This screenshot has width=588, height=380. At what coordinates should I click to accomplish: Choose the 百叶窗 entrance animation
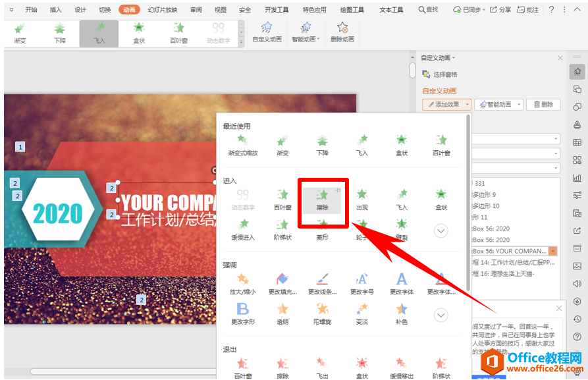[282, 200]
